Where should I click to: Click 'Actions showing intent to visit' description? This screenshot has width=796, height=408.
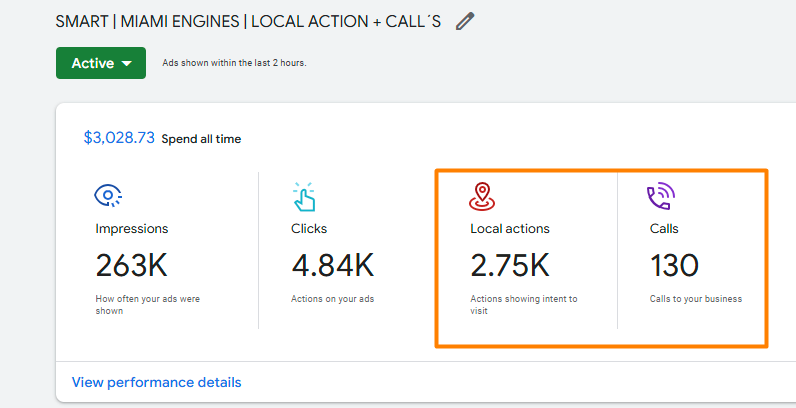(x=524, y=305)
